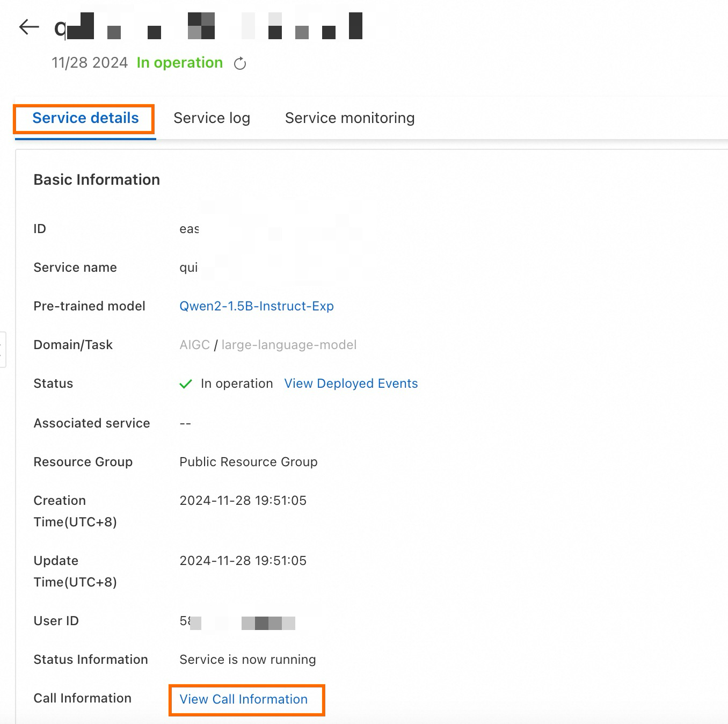Go back using the left arrow icon
This screenshot has height=724, width=728.
29,26
